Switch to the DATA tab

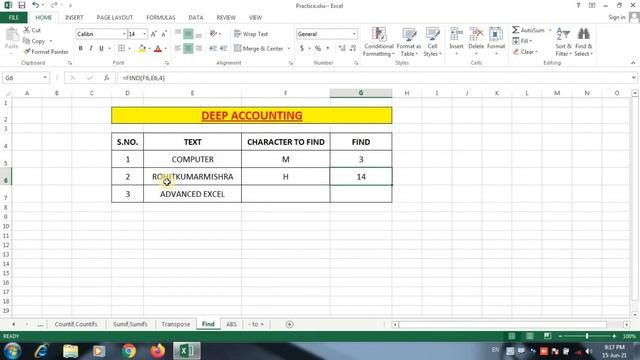click(x=196, y=18)
